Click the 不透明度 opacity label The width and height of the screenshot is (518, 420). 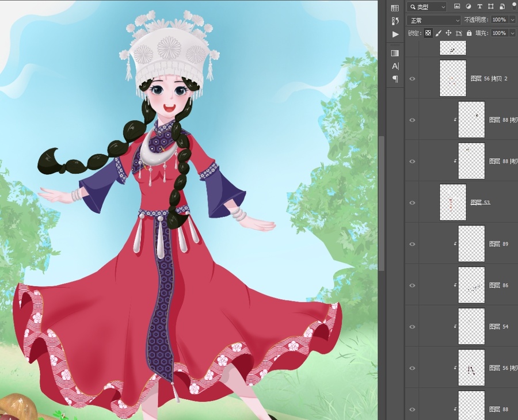coord(476,20)
